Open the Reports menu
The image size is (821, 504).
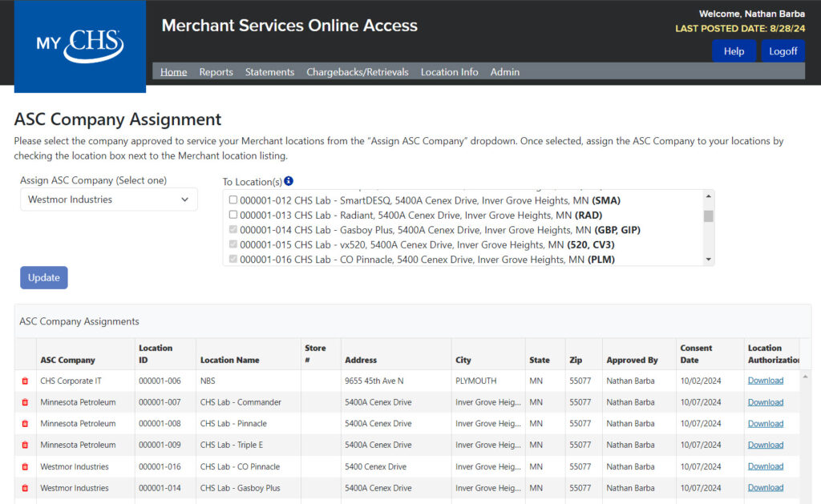216,71
